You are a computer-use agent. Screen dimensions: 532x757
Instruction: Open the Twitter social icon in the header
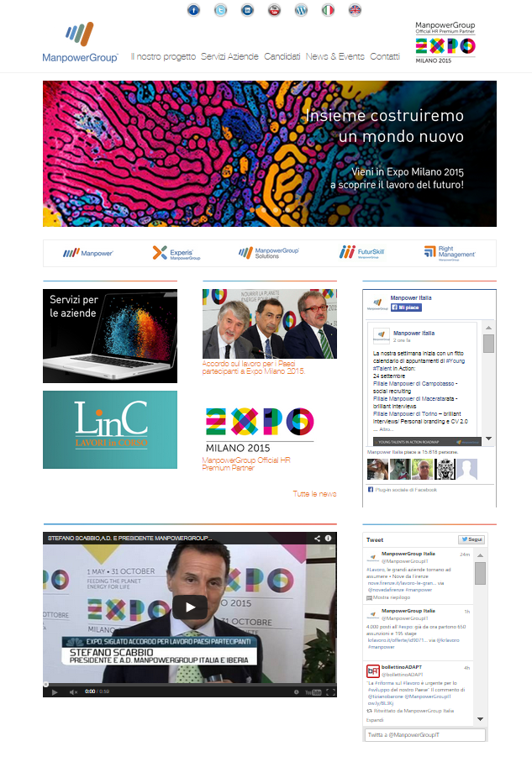(221, 10)
